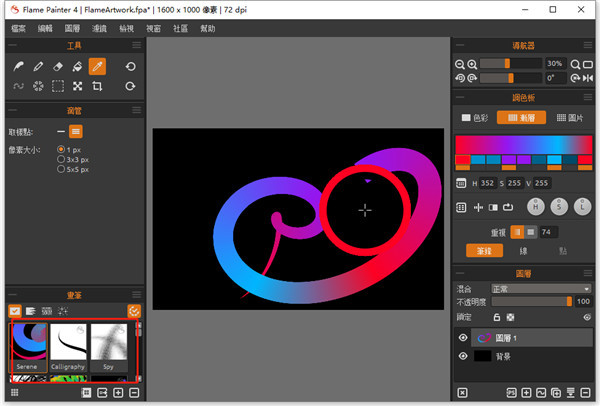The image size is (600, 406).
Task: Click the zoom out magnifier in navigator
Action: click(x=460, y=63)
